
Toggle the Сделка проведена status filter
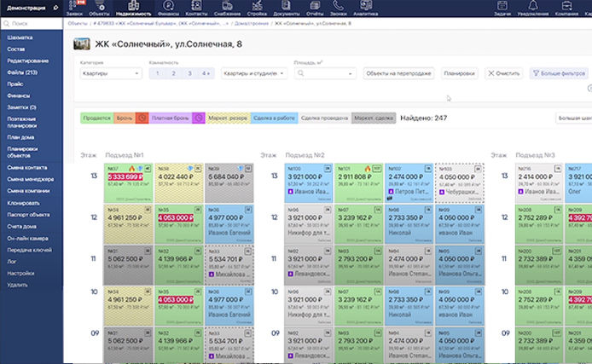[325, 118]
